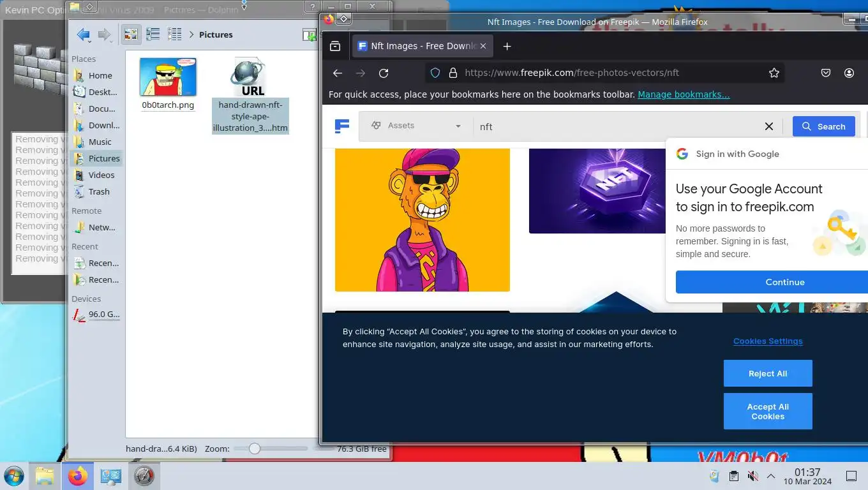
Task: Open the clock showing 01:37
Action: (x=807, y=477)
